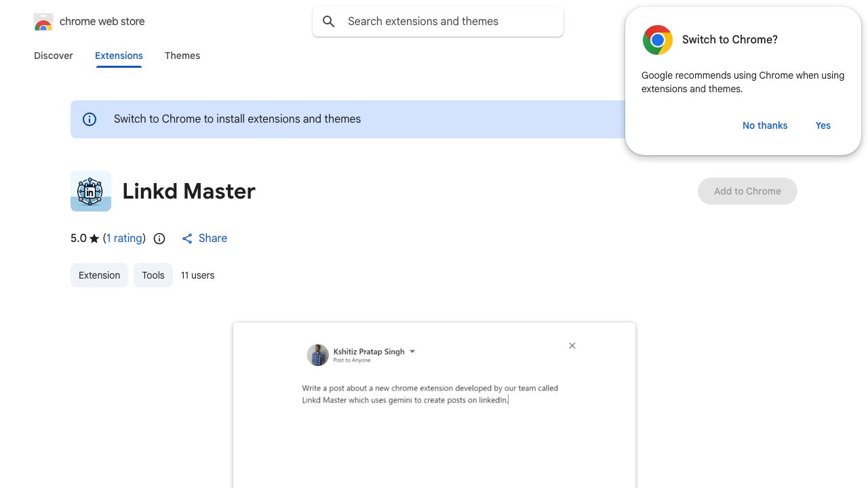
Task: Click the extension screenshot preview image
Action: (x=434, y=405)
